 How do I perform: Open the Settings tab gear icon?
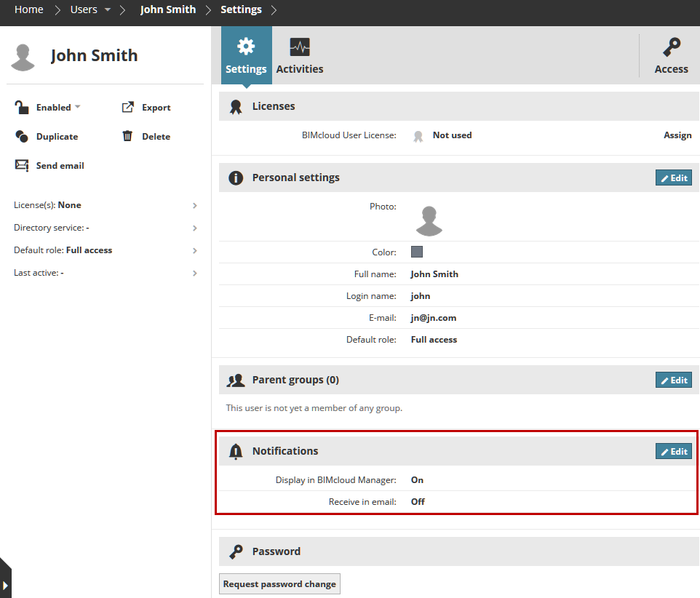point(246,47)
